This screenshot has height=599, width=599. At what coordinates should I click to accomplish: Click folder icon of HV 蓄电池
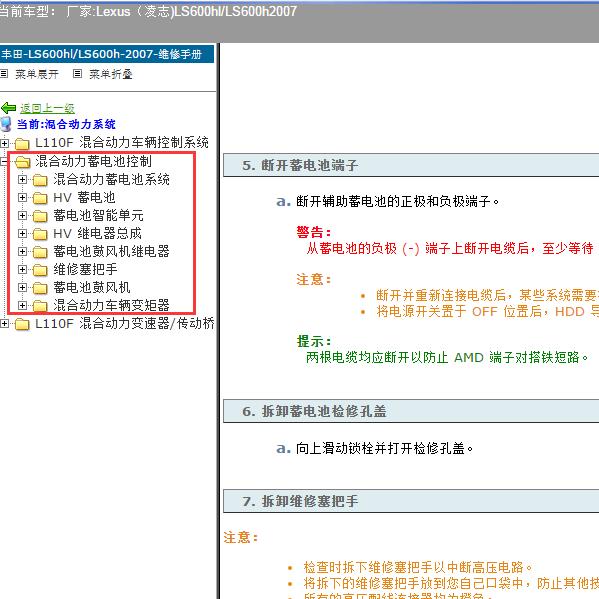40,198
